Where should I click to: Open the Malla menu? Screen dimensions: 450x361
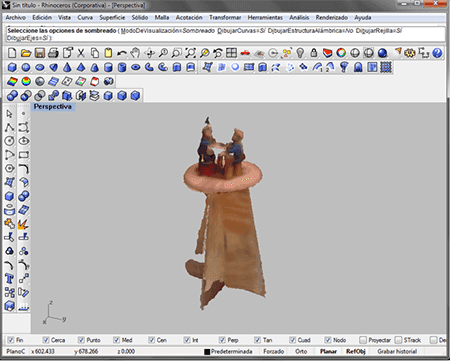click(162, 17)
